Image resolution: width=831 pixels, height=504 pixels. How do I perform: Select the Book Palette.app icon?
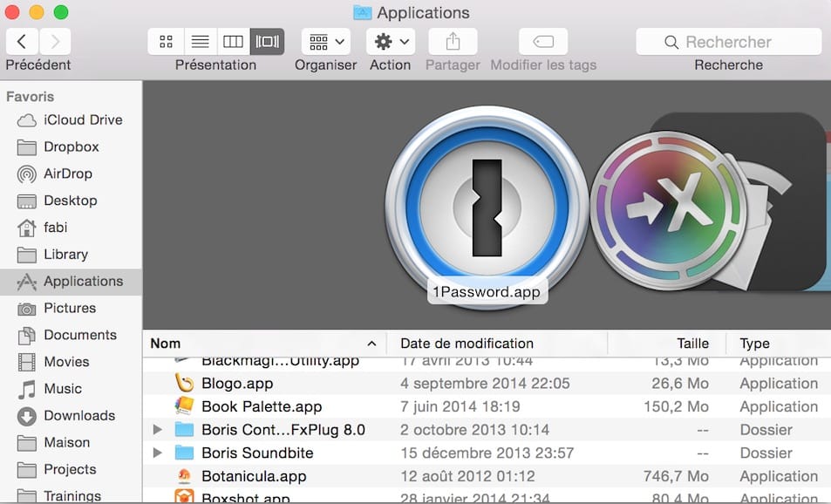point(185,406)
